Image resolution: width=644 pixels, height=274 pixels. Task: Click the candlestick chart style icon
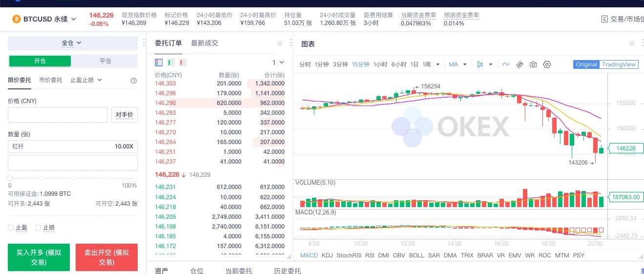480,64
